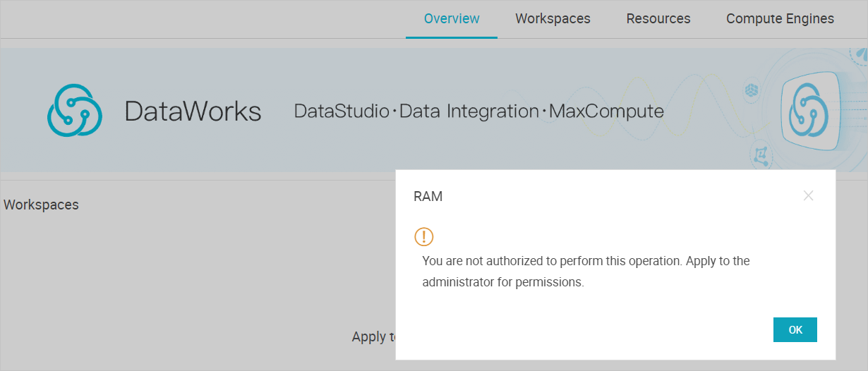Click the Workspaces section heading
Image resolution: width=868 pixels, height=371 pixels.
pyautogui.click(x=41, y=205)
